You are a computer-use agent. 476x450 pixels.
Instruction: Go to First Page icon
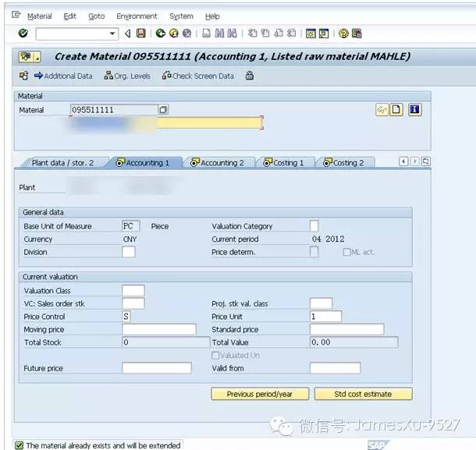[x=252, y=33]
